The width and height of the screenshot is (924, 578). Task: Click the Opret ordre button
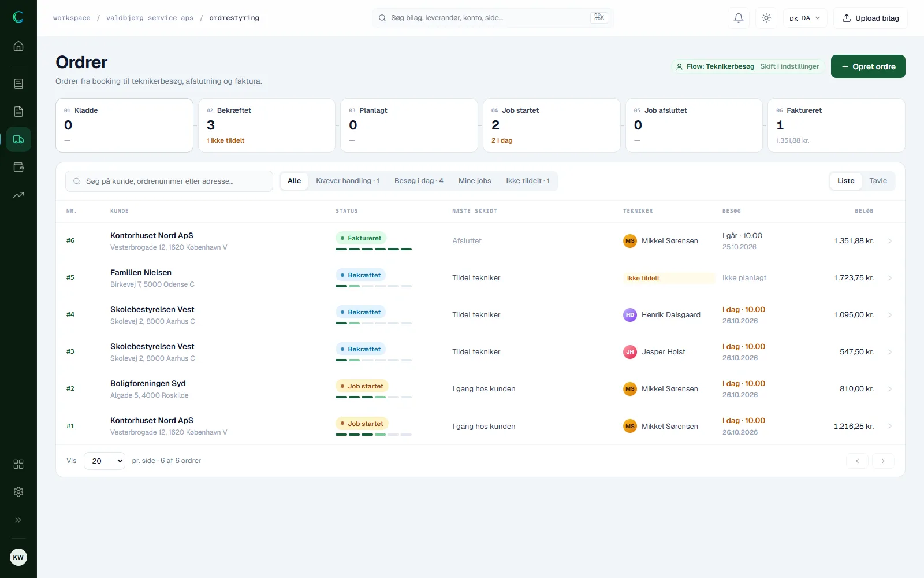[868, 66]
